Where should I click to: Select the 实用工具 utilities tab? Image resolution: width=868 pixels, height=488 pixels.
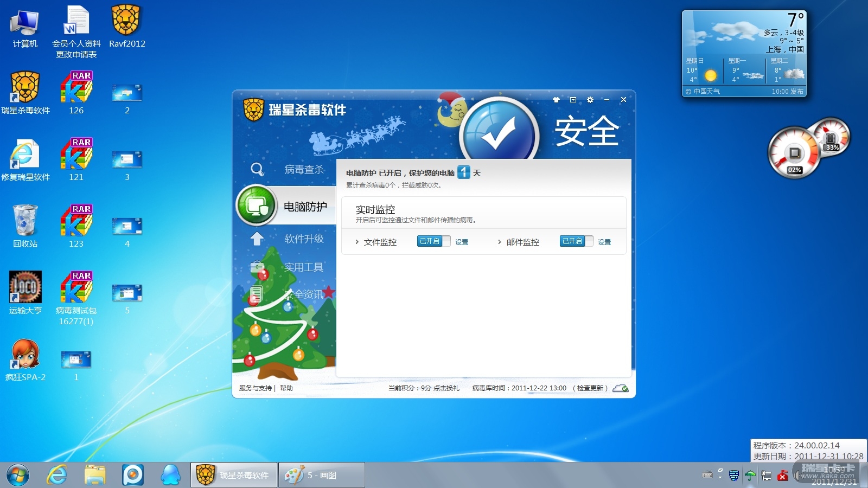304,267
